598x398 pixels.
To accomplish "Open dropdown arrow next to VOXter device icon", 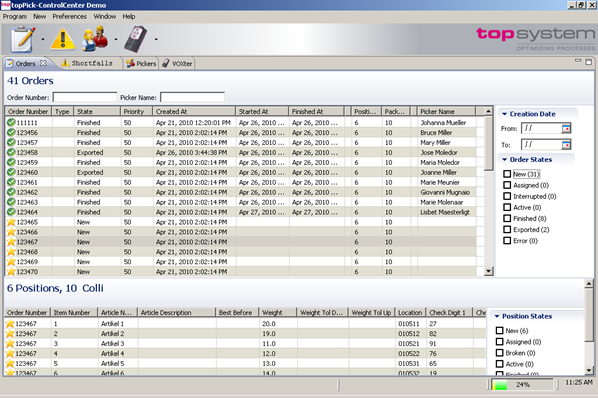I will [x=156, y=39].
